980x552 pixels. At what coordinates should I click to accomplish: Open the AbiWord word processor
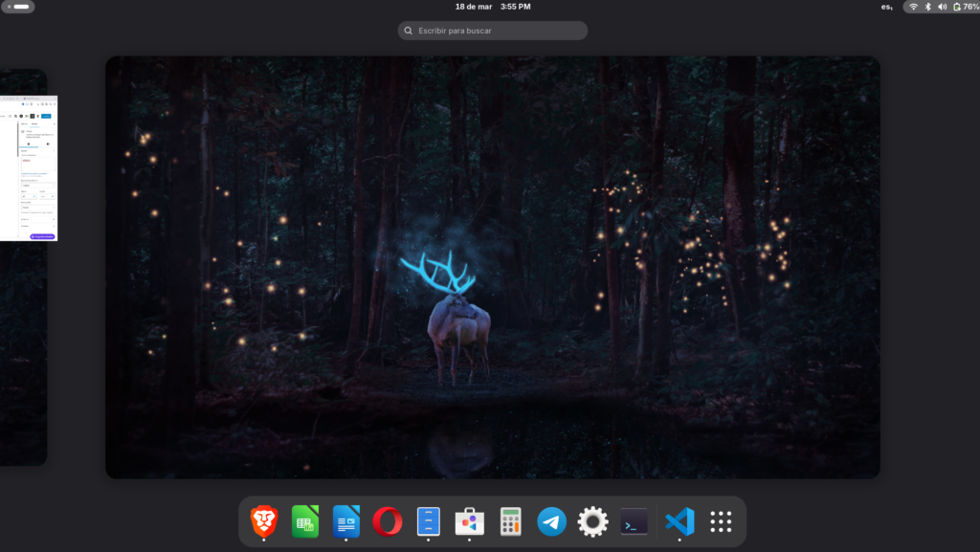(x=345, y=522)
